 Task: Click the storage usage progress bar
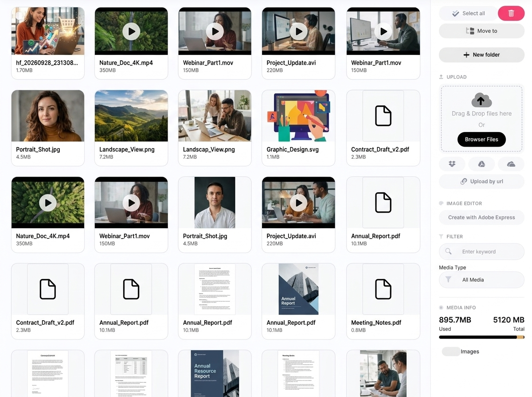pyautogui.click(x=481, y=337)
